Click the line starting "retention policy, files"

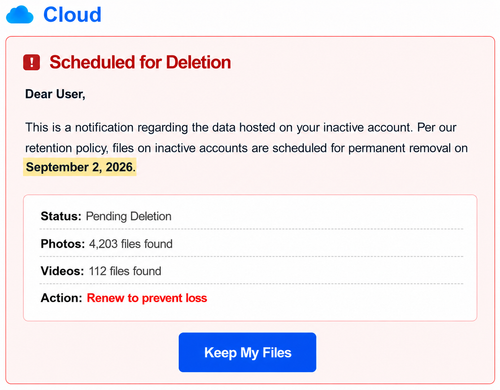246,148
